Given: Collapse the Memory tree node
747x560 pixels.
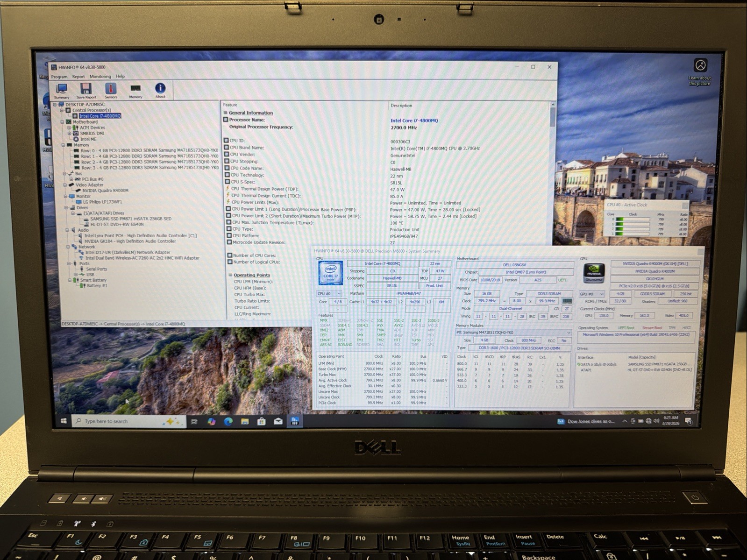Looking at the screenshot, I should [63, 145].
